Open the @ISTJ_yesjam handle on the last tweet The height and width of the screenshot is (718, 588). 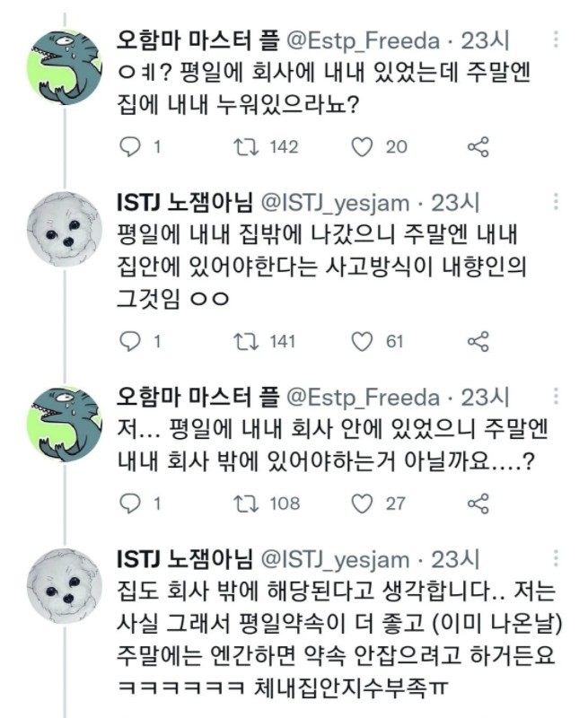point(335,558)
